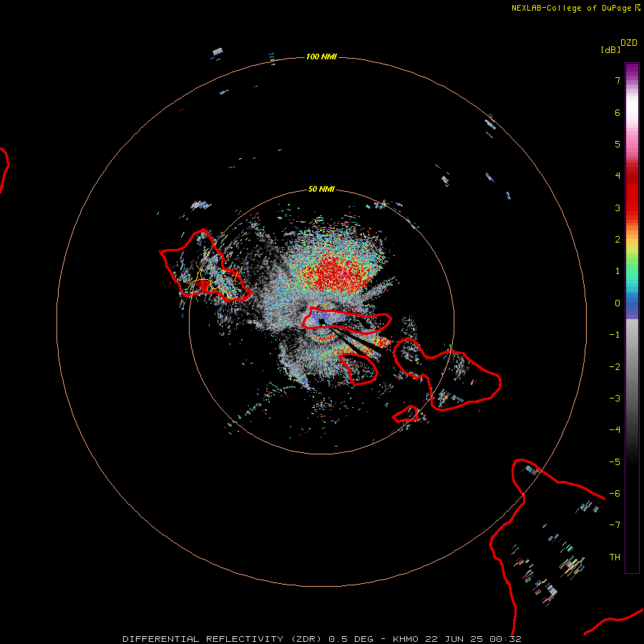Click the purple top of the color bar
The height and width of the screenshot is (644, 644).
pyautogui.click(x=632, y=70)
